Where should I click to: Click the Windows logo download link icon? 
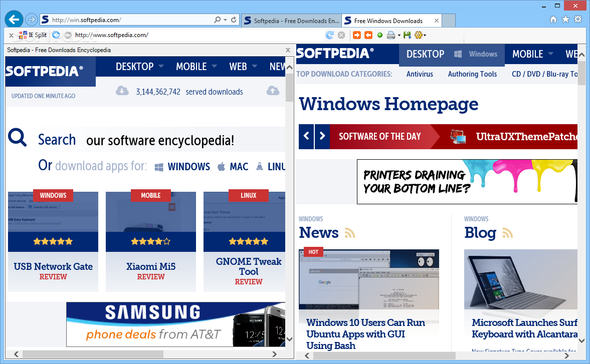click(x=159, y=167)
